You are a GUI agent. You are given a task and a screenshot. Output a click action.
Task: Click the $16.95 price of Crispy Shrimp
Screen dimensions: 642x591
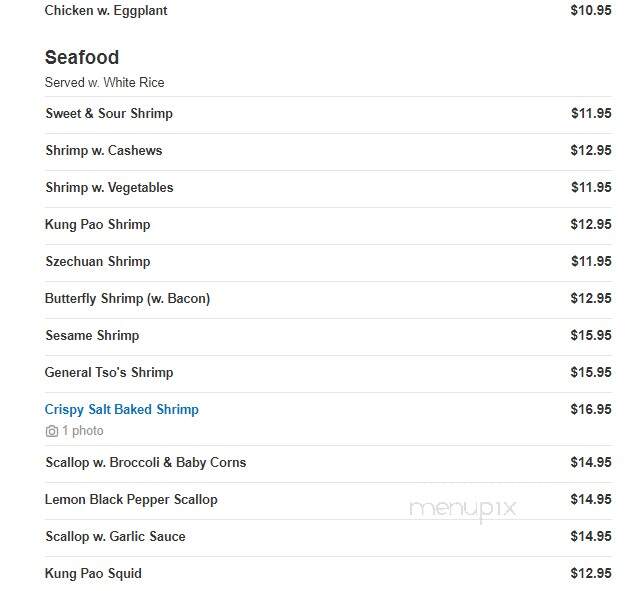pos(591,409)
